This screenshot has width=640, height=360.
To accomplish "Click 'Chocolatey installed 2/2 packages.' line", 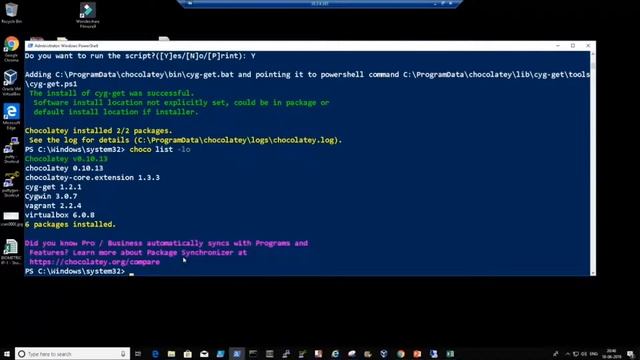I will pyautogui.click(x=98, y=131).
